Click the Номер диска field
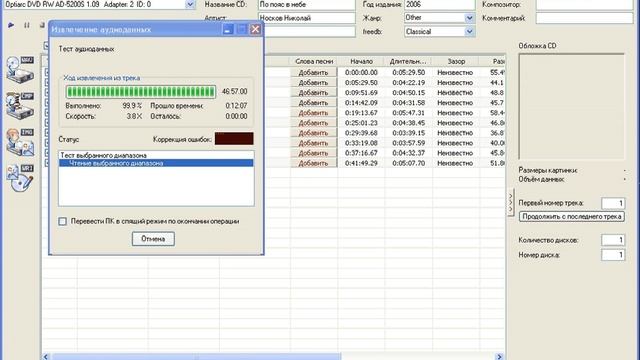This screenshot has width=640, height=360. point(613,255)
